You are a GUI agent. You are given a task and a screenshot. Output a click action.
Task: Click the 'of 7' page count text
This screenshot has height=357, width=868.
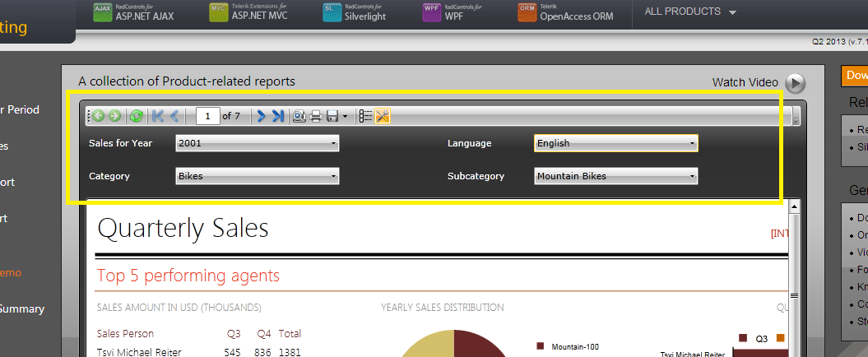[x=231, y=116]
